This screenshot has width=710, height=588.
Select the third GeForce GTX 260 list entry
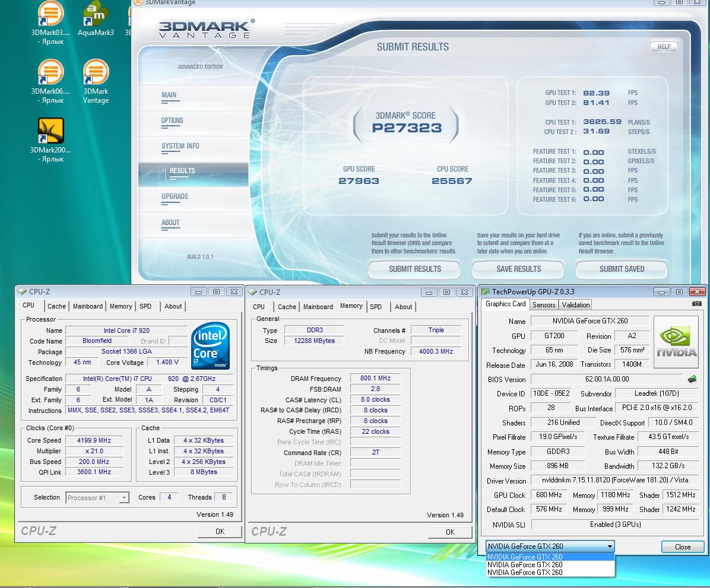pyautogui.click(x=550, y=572)
